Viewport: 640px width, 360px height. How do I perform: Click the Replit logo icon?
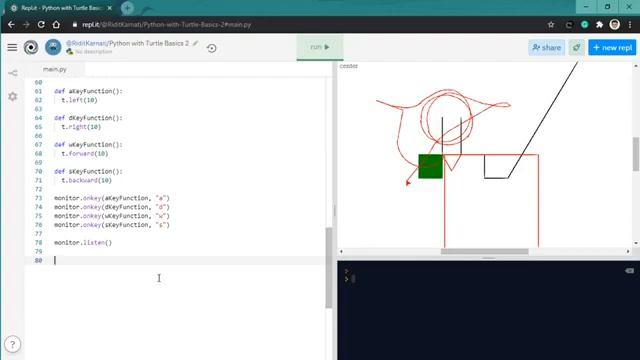[x=31, y=47]
